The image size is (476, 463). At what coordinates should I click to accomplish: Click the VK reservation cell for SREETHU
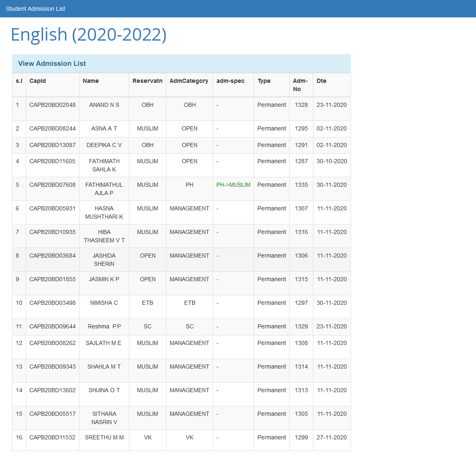tap(148, 437)
